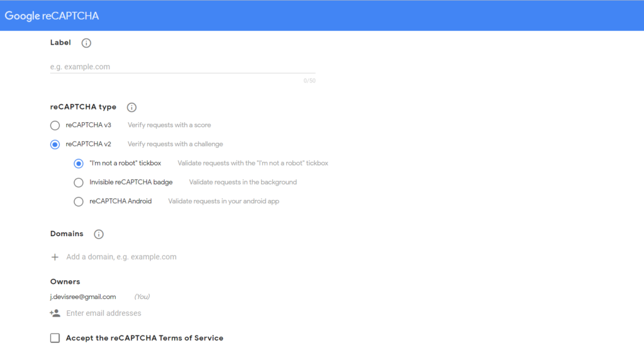Screen dimensions: 644x355
Task: Click the Domains info icon
Action: (x=99, y=234)
